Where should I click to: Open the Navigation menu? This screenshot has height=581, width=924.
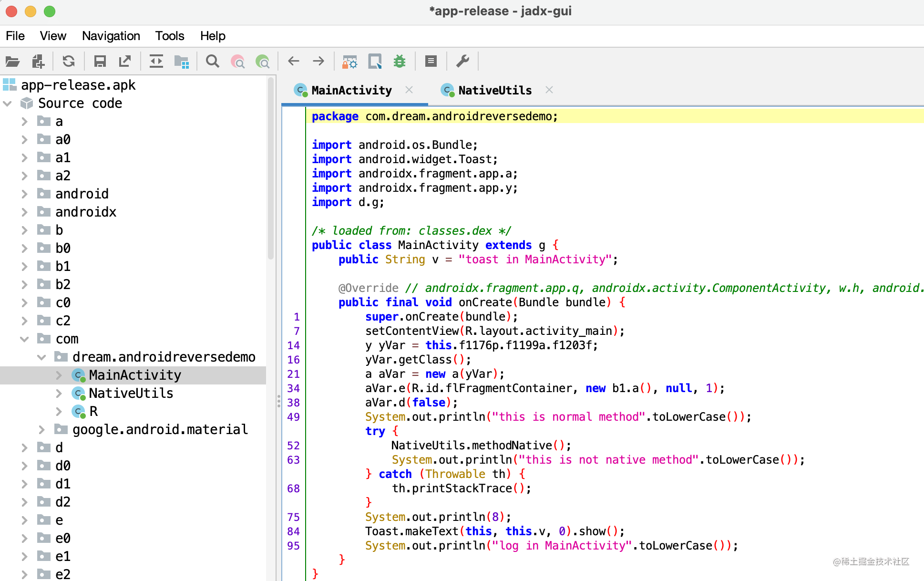[x=111, y=36]
